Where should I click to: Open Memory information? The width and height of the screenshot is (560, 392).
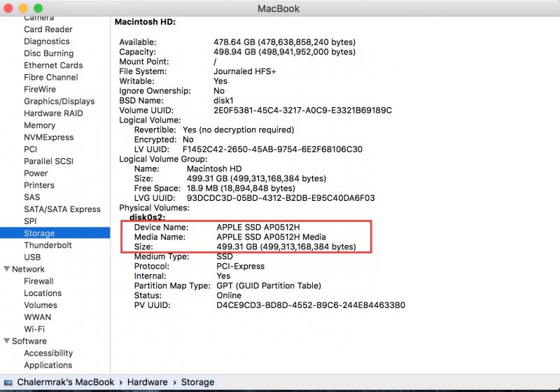(40, 125)
